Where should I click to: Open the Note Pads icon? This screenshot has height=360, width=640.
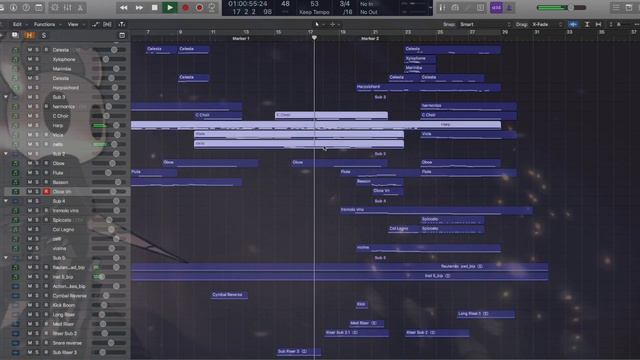(629, 7)
